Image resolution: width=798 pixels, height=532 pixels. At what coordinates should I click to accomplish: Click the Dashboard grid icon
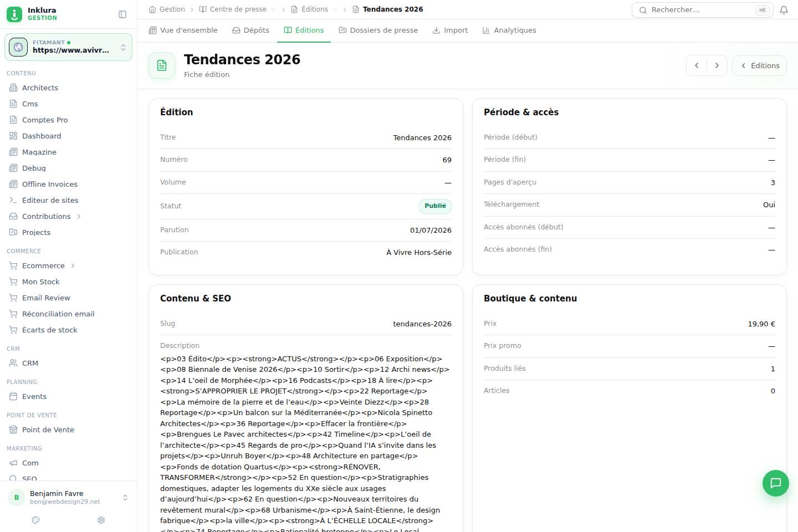click(13, 136)
